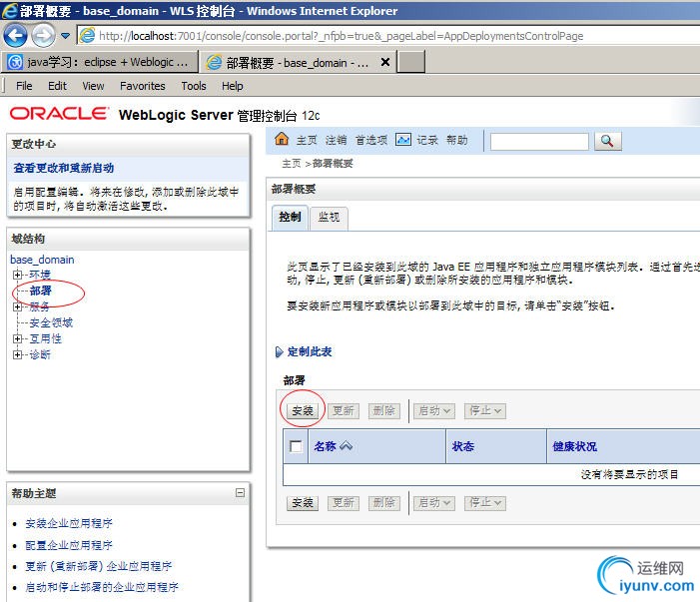700x602 pixels.
Task: Click upper 安装 button above table
Action: click(303, 410)
